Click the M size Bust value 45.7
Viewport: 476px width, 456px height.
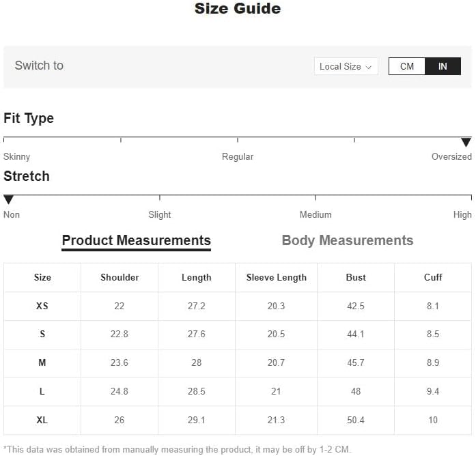(356, 363)
